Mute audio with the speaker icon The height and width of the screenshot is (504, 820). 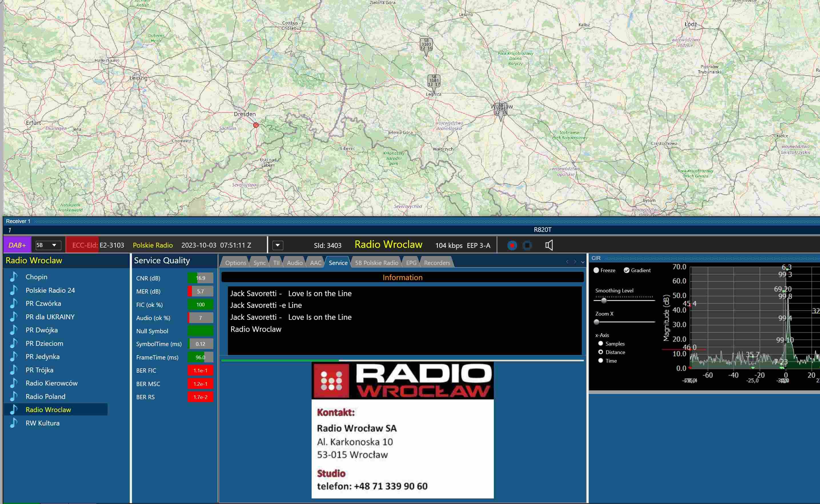point(549,245)
